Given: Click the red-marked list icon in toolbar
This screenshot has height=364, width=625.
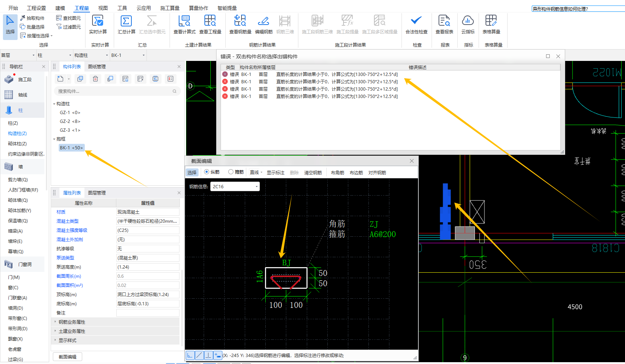Looking at the screenshot, I should click(x=170, y=79).
